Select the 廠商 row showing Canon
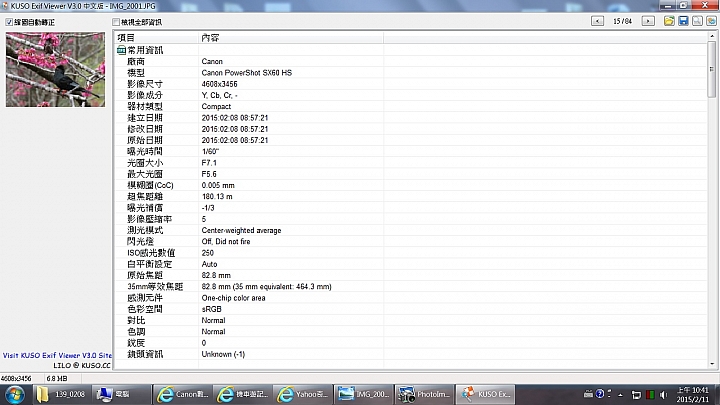720x405 pixels. [411, 62]
